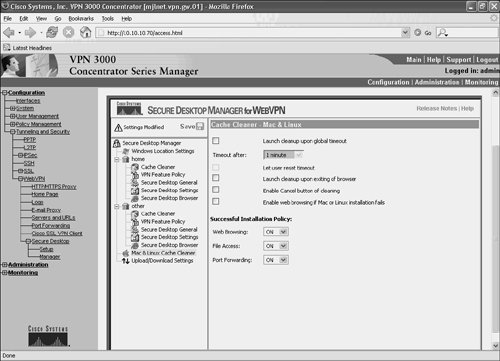Image resolution: width=500 pixels, height=361 pixels.
Task: Click the Settings Modified warning icon
Action: click(x=118, y=127)
